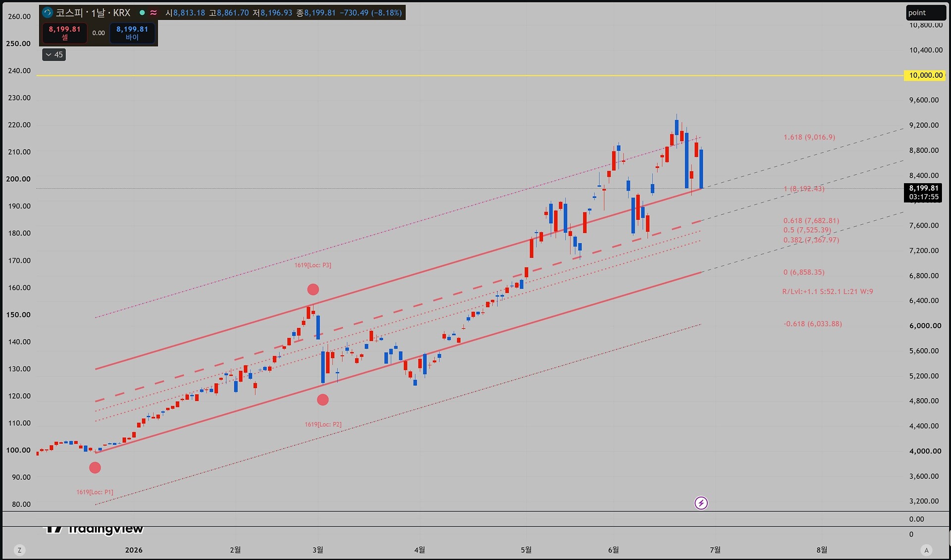Click the 2026 label on the time axis
Screen dimensions: 951x560
coord(134,550)
